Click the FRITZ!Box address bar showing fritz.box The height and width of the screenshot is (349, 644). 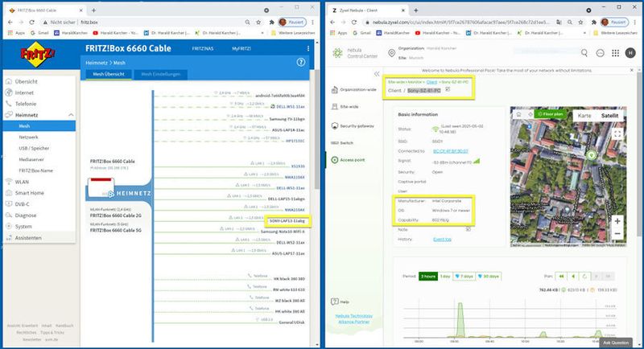tap(121, 24)
